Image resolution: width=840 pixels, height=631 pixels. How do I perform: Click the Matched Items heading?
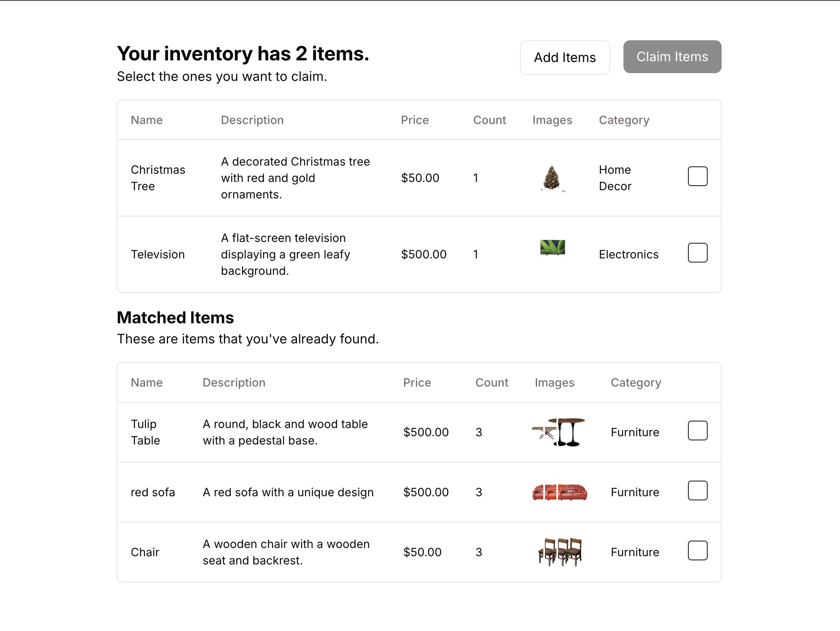coord(175,318)
